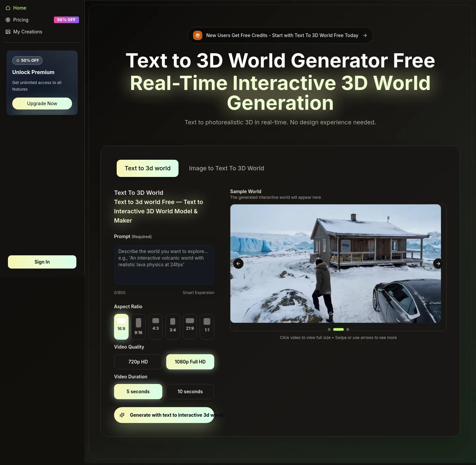Screen dimensions: 476x465
Task: Select the 9:16 aspect ratio
Action: click(139, 327)
